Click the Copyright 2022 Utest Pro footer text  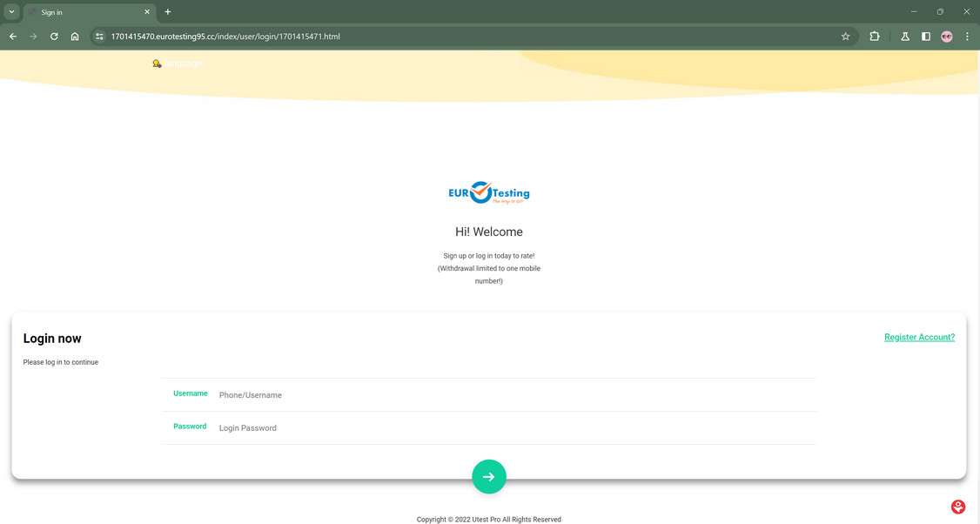(x=489, y=519)
